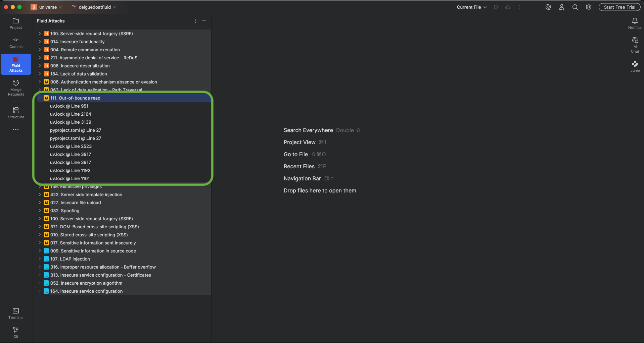Open the Current File run configuration dropdown
The width and height of the screenshot is (644, 343).
(472, 7)
